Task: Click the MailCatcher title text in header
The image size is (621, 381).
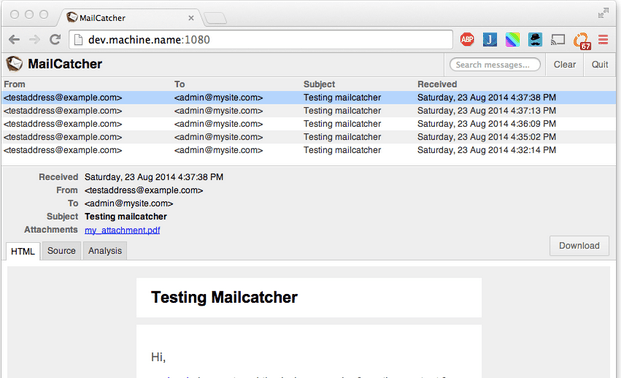Action: coord(65,64)
